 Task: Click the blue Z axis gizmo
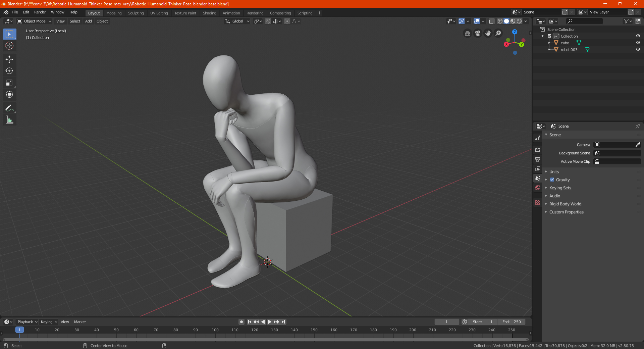pos(515,32)
